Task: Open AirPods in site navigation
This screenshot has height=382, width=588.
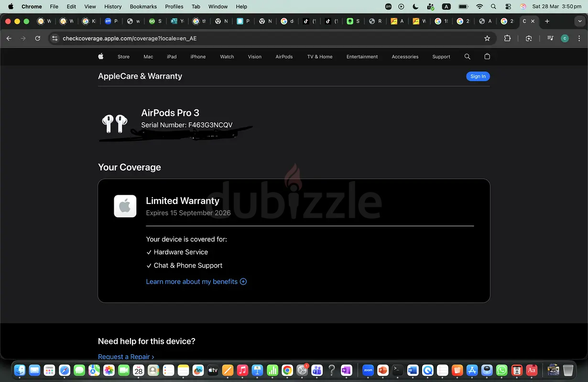Action: pos(284,56)
